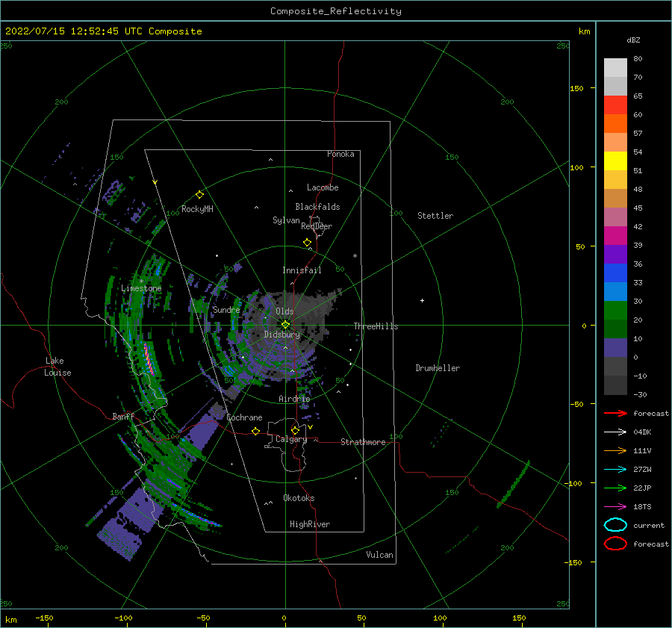Click the white 04DK arrow icon
Screen dimensions: 672x628
coord(615,432)
